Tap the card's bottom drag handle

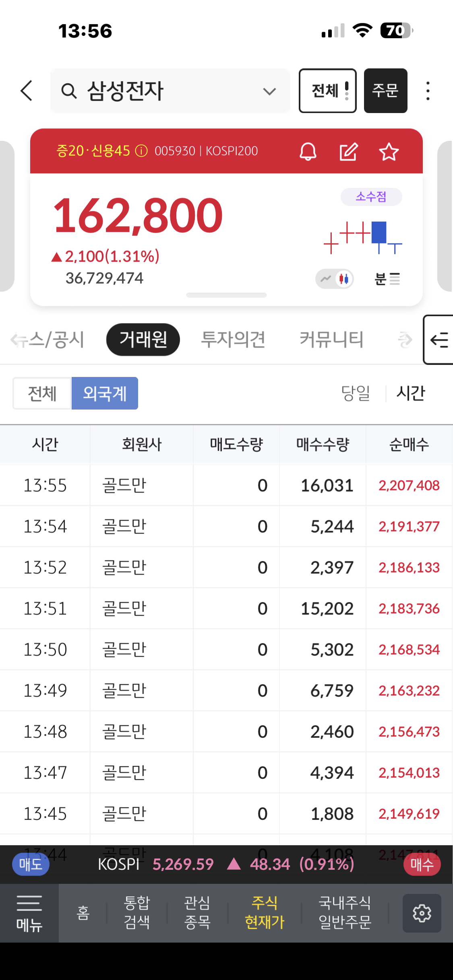pyautogui.click(x=226, y=295)
